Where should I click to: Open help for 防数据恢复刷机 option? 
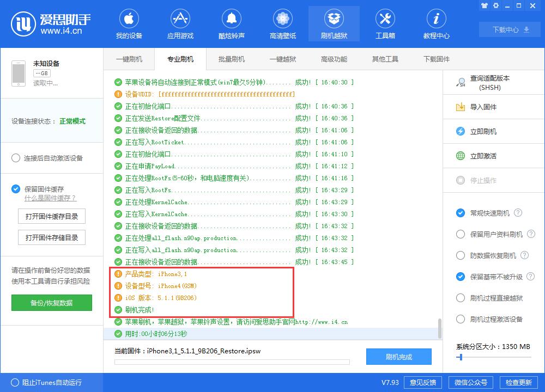click(524, 255)
